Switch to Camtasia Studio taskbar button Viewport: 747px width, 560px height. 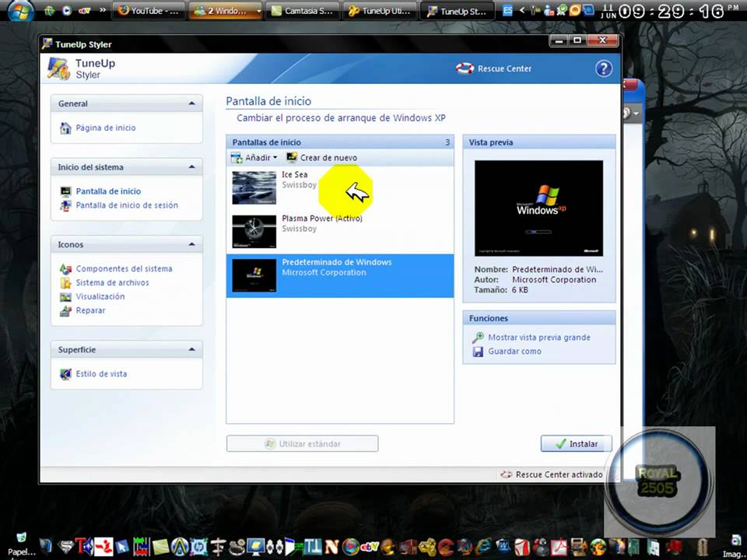(x=302, y=11)
